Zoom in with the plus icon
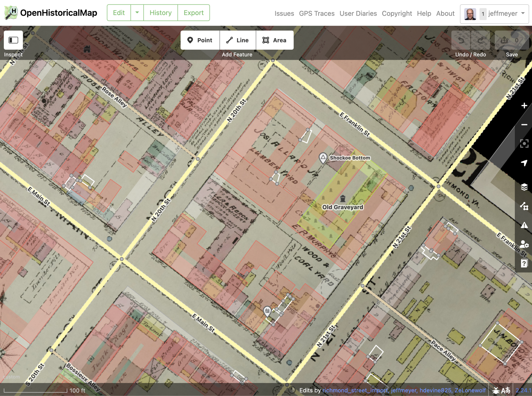 [524, 106]
